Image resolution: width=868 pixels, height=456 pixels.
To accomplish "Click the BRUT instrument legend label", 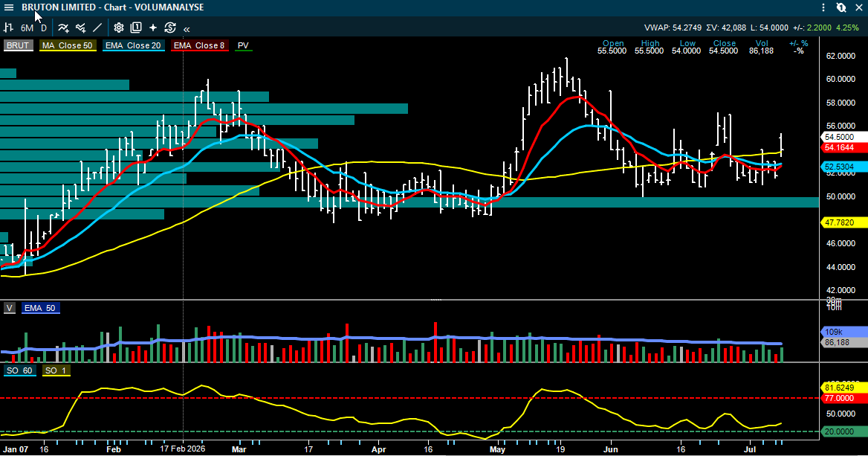I will coord(19,45).
